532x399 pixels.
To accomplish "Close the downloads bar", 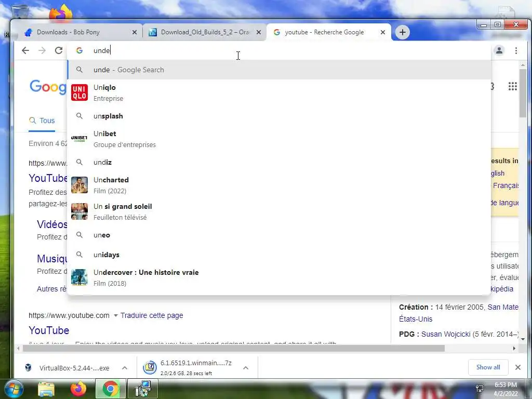I will tap(518, 367).
